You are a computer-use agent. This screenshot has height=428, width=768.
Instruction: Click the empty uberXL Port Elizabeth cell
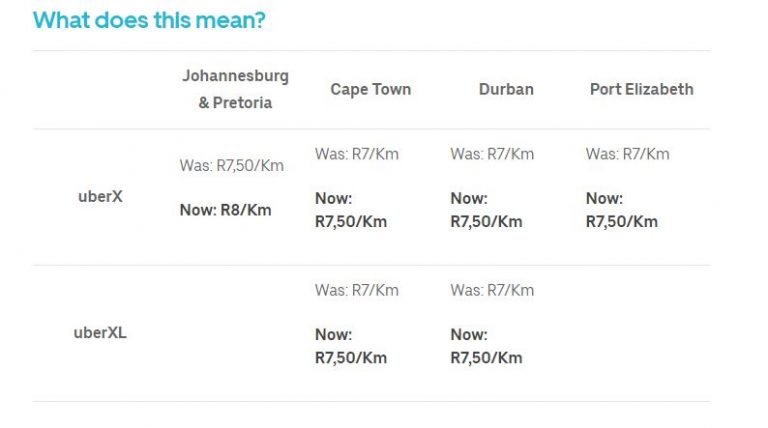point(641,333)
